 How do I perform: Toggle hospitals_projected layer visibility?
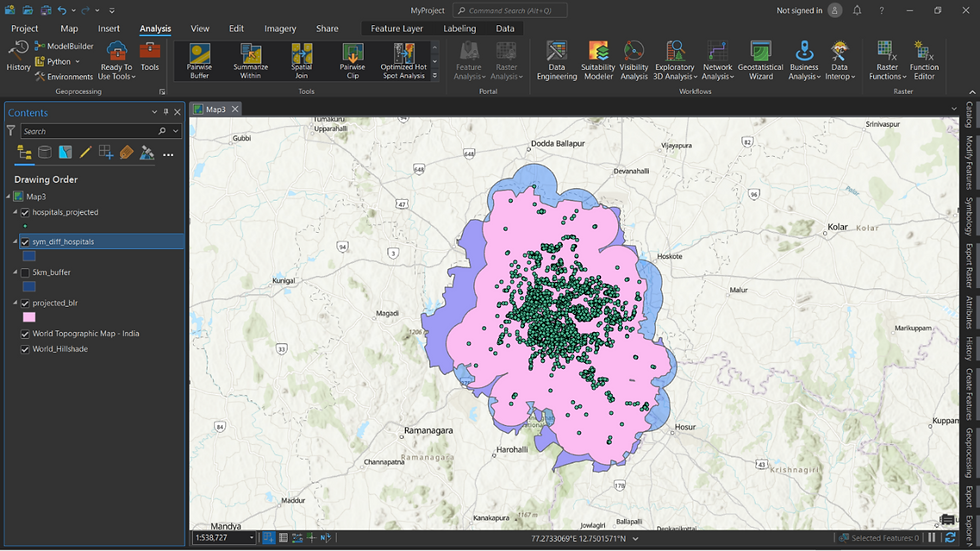(25, 212)
